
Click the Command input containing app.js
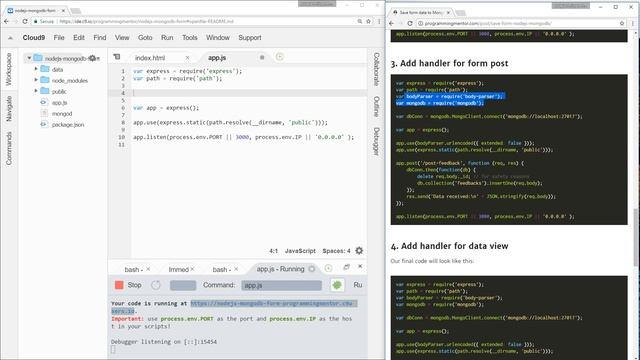[281, 285]
